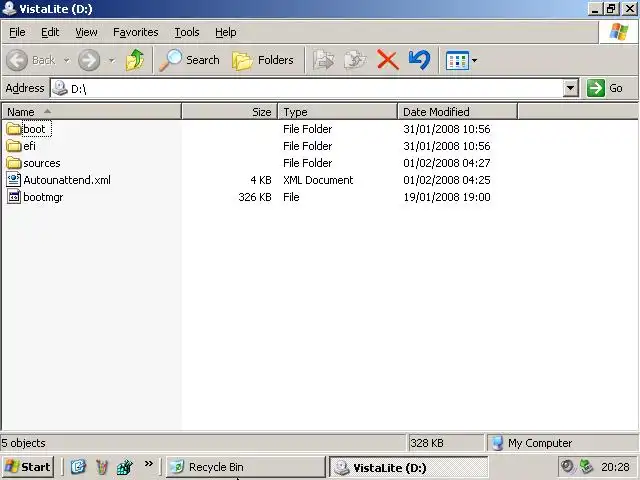This screenshot has height=480, width=640.
Task: Toggle the Folders pane
Action: (x=262, y=60)
